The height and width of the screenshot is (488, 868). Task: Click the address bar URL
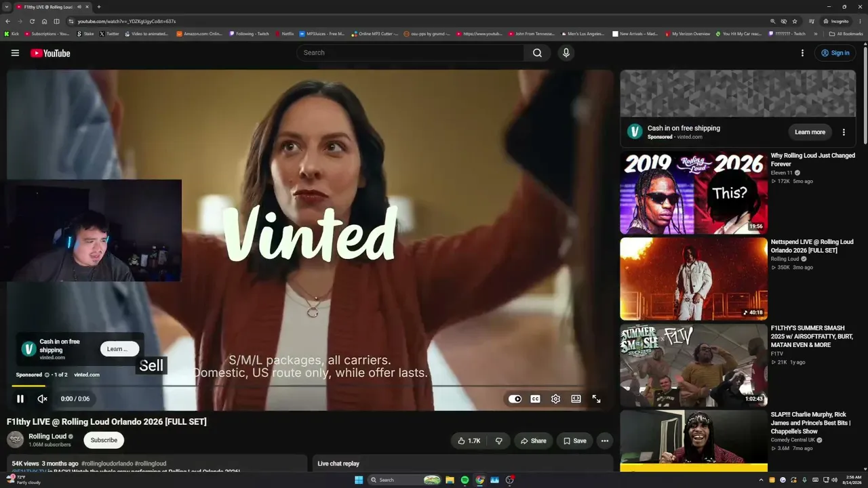click(x=127, y=21)
